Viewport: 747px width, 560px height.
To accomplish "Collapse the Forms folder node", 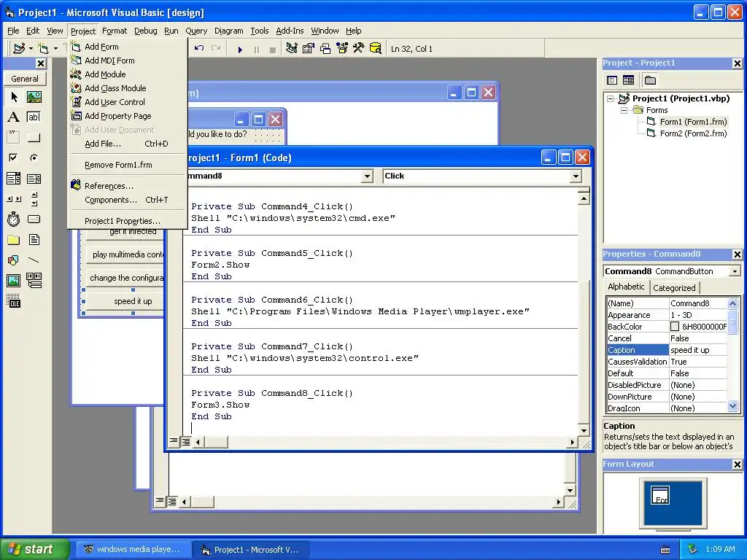I will click(x=624, y=110).
